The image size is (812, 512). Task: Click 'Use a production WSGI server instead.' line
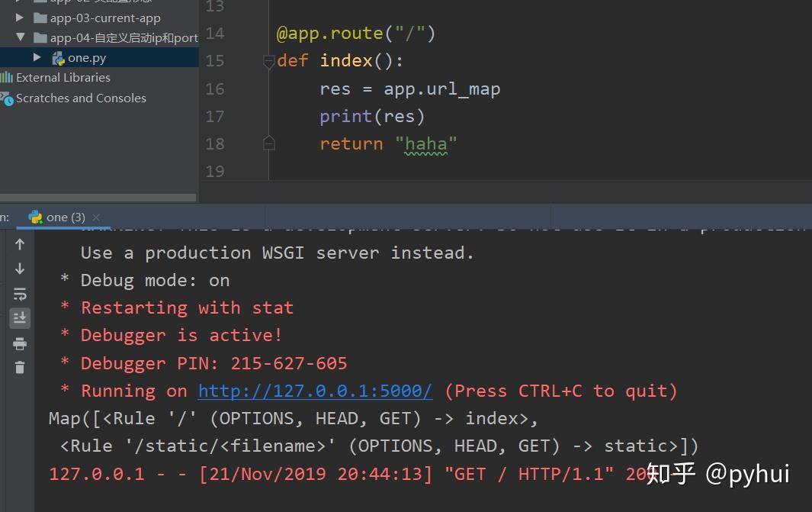(277, 253)
